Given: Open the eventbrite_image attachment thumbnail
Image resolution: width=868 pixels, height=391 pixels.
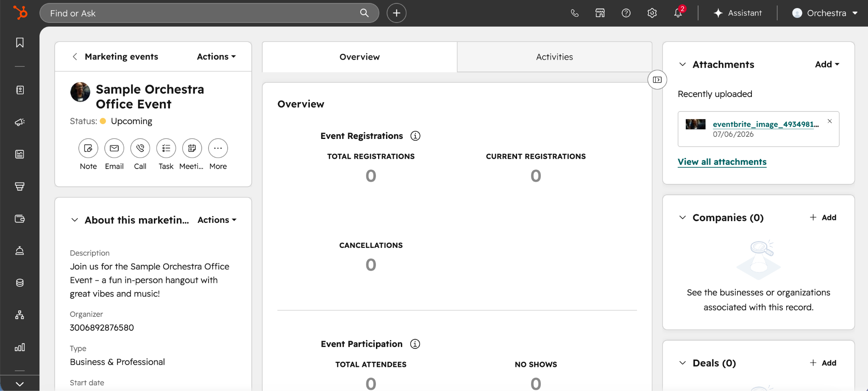Looking at the screenshot, I should click(x=696, y=124).
